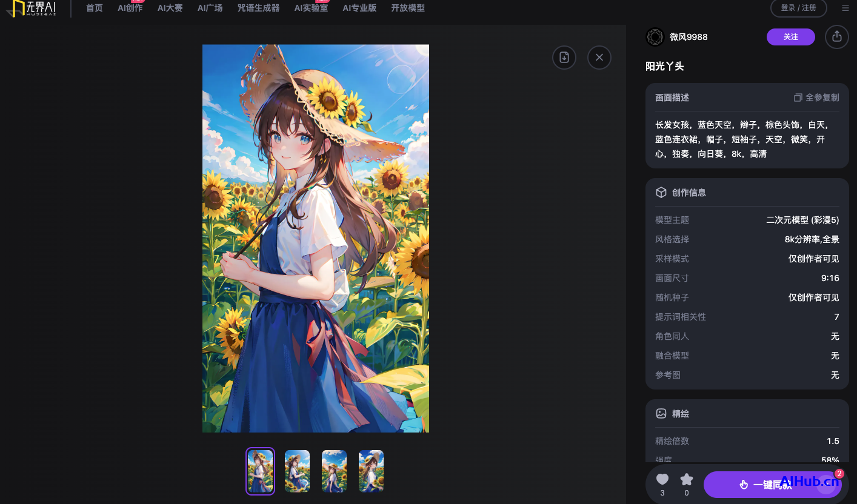Image resolution: width=857 pixels, height=504 pixels.
Task: Click the 精绘 picture icon
Action: [661, 413]
